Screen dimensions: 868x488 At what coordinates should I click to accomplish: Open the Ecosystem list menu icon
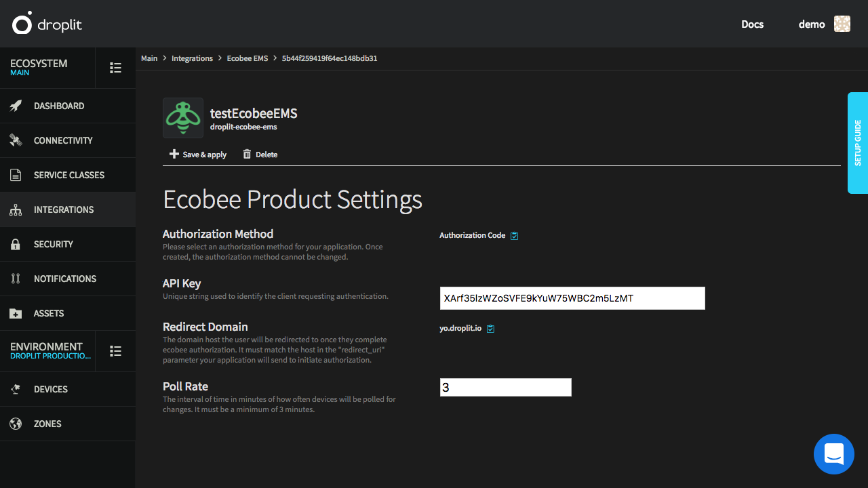(116, 68)
